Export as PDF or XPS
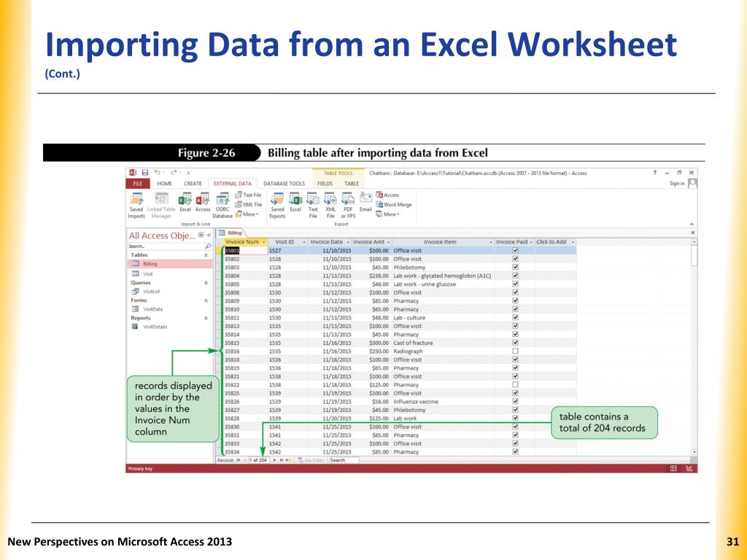 tap(348, 205)
